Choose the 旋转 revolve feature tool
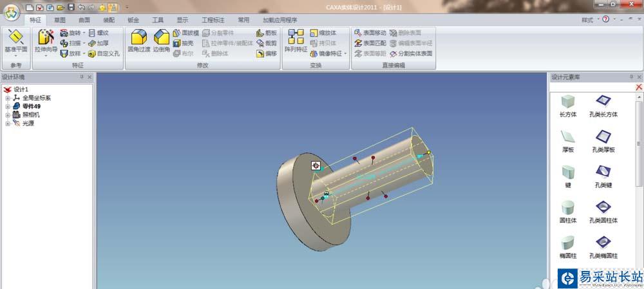 [x=70, y=33]
